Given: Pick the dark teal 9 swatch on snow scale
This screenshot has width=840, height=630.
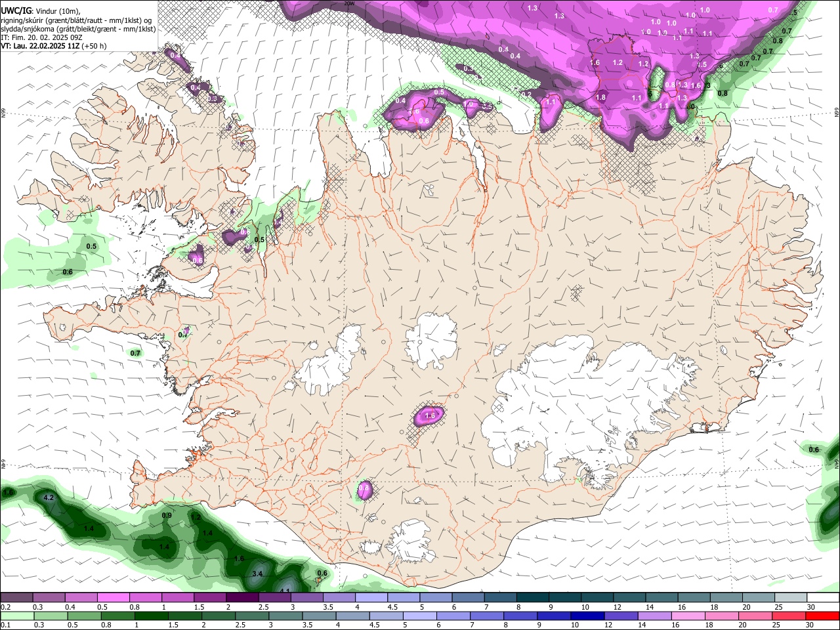Looking at the screenshot, I should 565,598.
